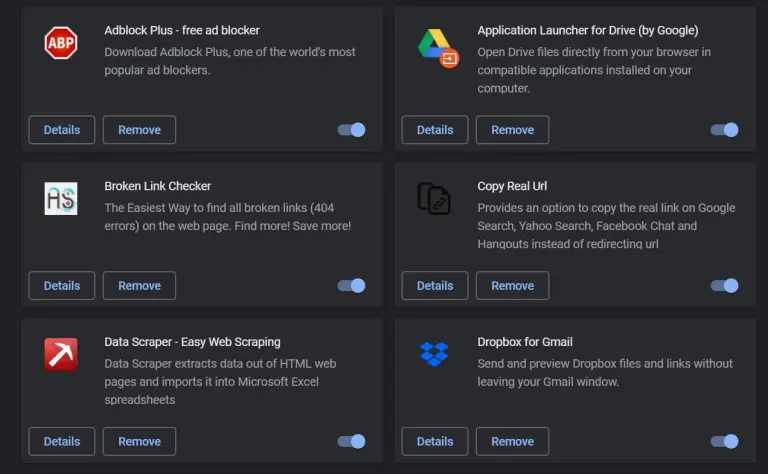
Task: Open Details for Application Launcher for Drive
Action: [x=435, y=130]
